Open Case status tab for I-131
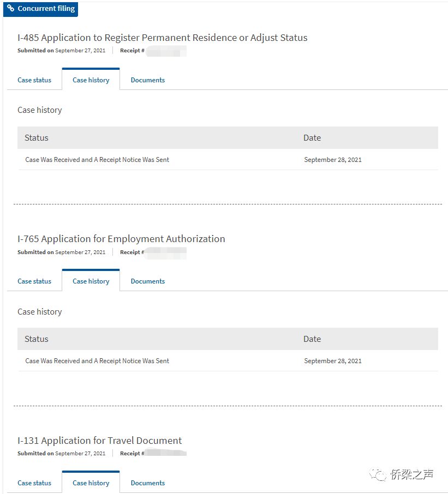The image size is (448, 494). pyautogui.click(x=34, y=483)
